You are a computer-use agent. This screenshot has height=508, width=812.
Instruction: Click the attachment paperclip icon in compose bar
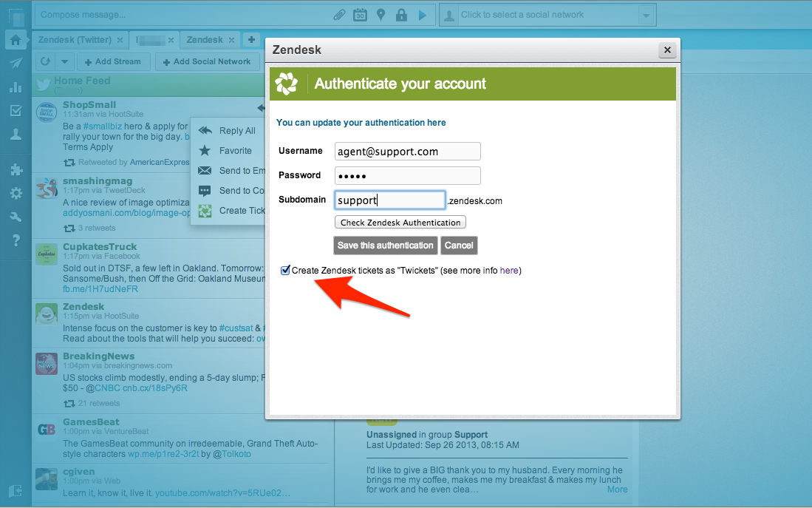point(338,15)
